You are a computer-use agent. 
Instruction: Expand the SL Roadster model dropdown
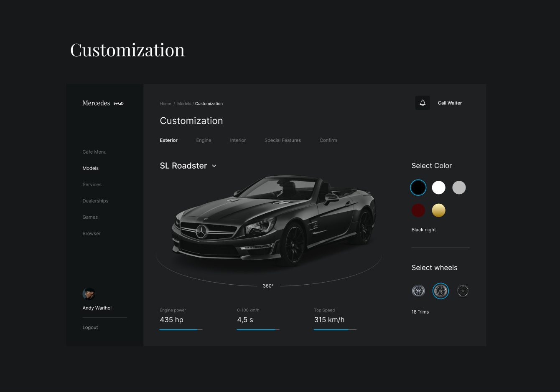point(214,166)
